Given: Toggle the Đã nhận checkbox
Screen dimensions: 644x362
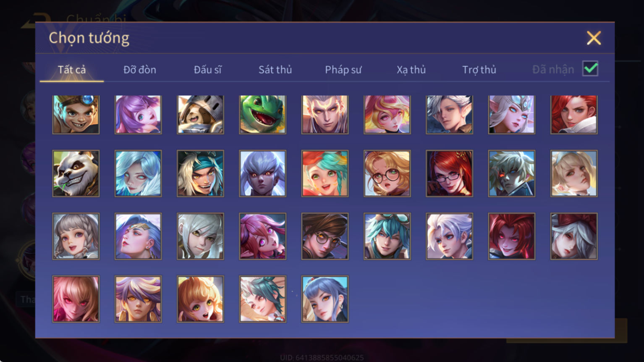Looking at the screenshot, I should pyautogui.click(x=590, y=68).
